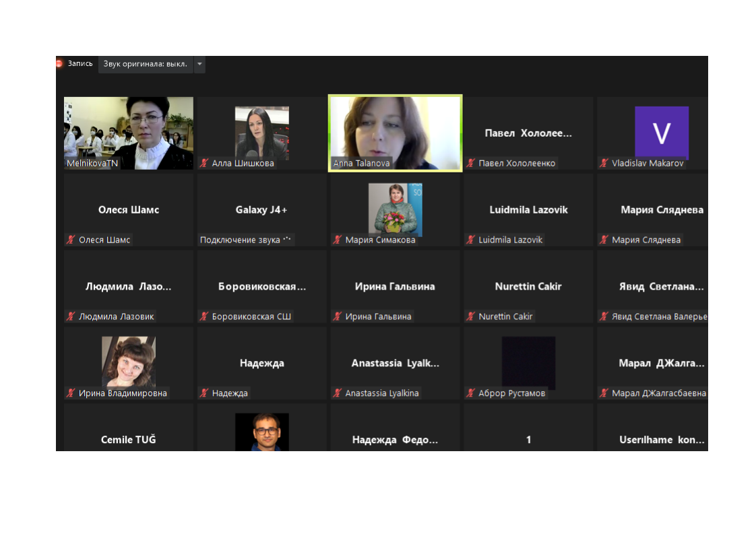Click the muted mic icon of Ирина Гальвина
The height and width of the screenshot is (534, 756).
click(338, 316)
